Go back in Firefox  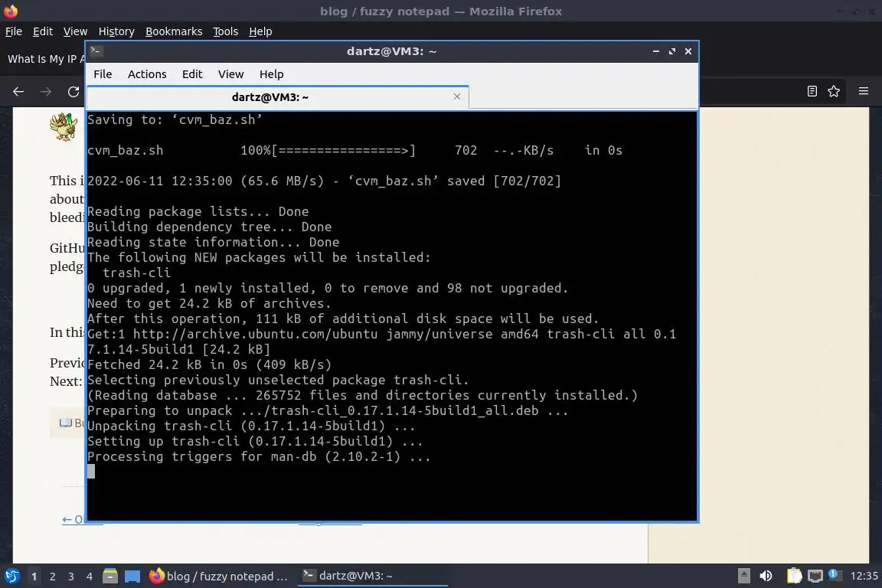(18, 91)
